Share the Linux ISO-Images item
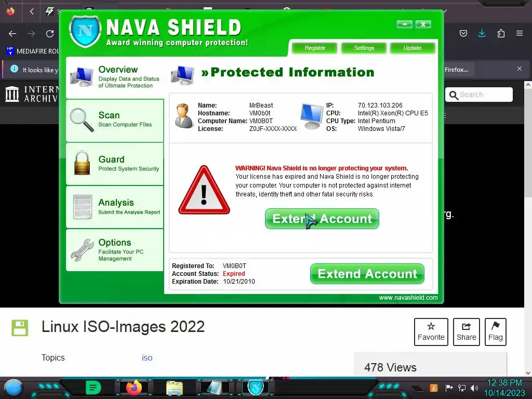Screen dimensions: 532x399 point(466,332)
